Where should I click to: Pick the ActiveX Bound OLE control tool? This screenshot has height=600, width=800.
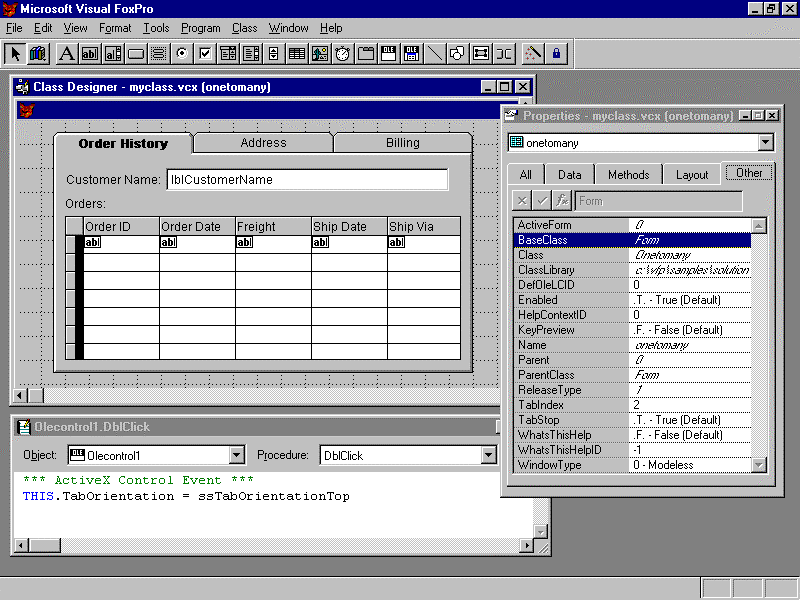(412, 54)
